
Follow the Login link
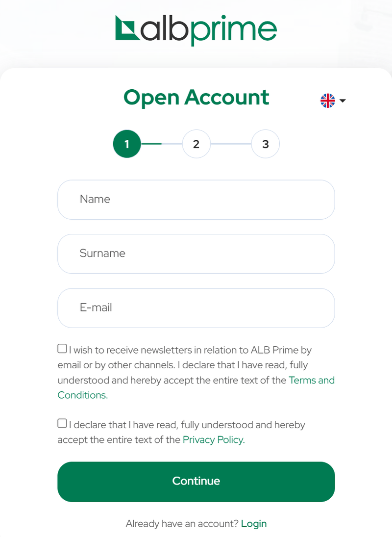[x=254, y=524]
